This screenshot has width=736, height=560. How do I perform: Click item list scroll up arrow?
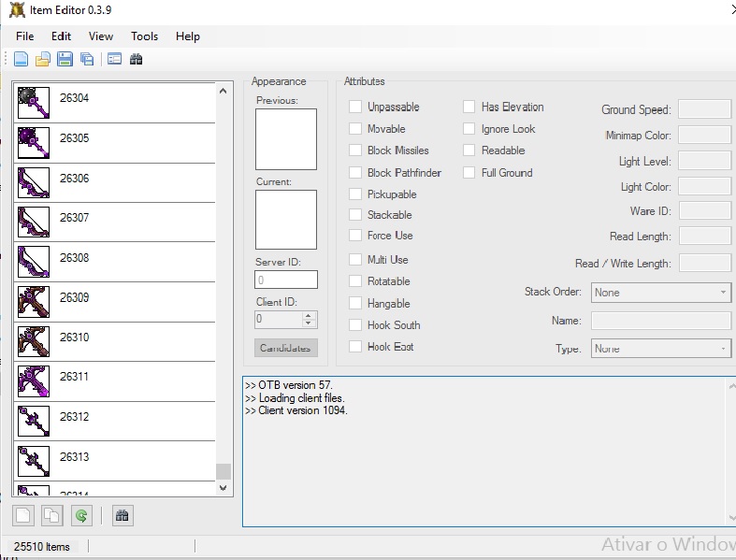tap(223, 91)
